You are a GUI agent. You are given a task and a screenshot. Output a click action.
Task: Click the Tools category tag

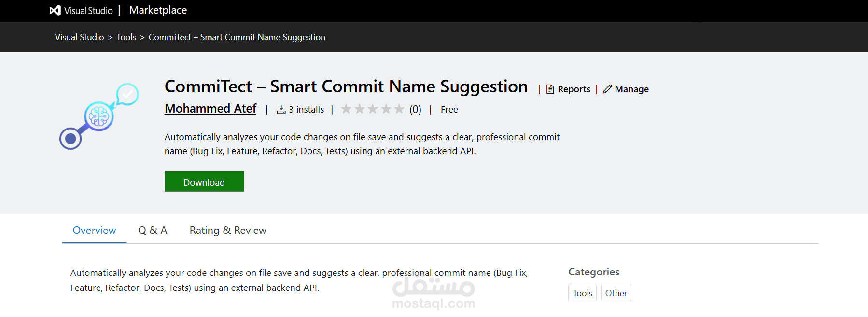click(583, 293)
